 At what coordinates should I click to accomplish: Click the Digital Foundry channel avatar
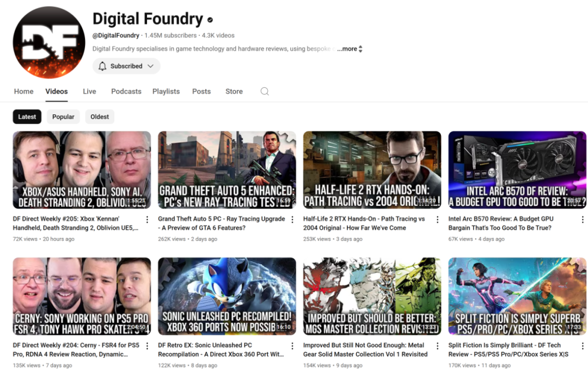(x=49, y=42)
